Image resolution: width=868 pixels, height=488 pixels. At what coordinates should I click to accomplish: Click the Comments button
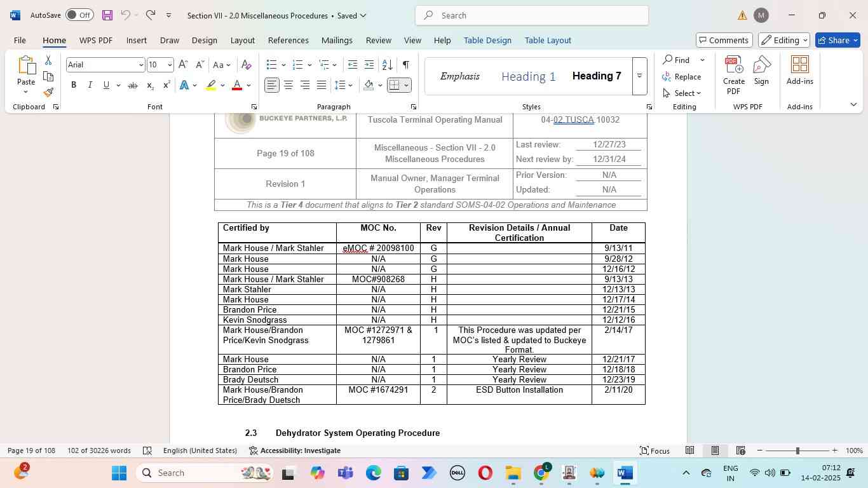(724, 40)
